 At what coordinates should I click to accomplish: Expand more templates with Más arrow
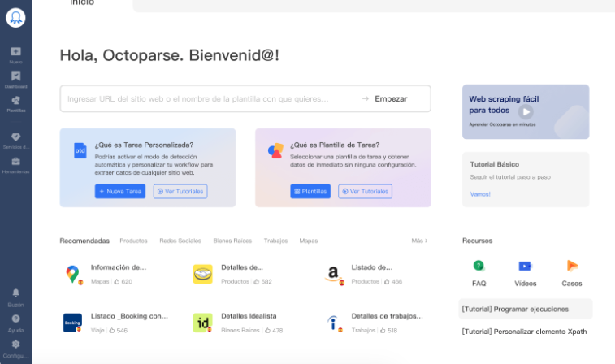point(419,240)
